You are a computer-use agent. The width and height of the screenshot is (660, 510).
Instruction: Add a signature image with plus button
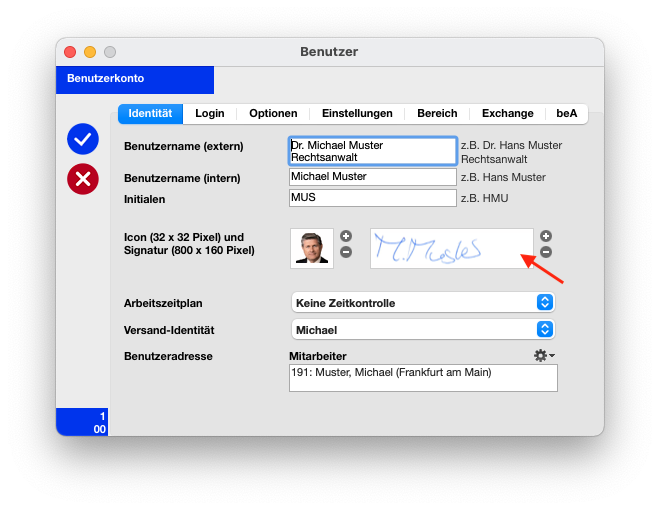click(546, 236)
